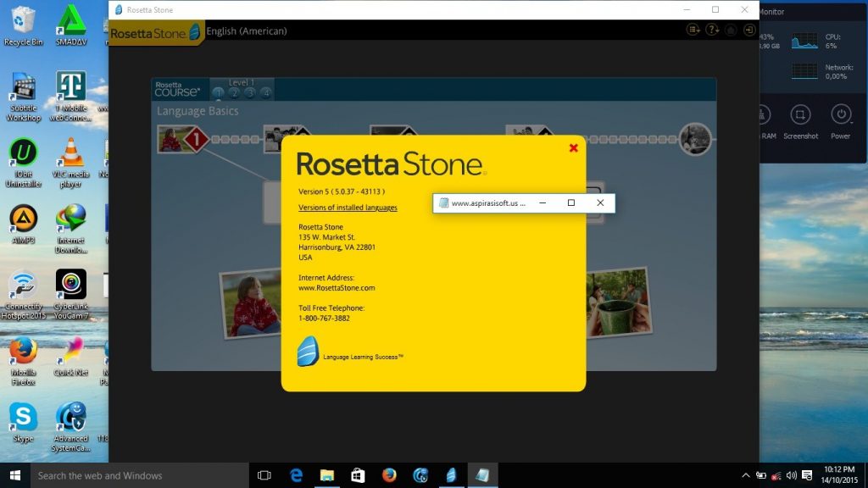Close the www.aspirasisoft.us window
Viewport: 868px width, 488px height.
coord(600,203)
